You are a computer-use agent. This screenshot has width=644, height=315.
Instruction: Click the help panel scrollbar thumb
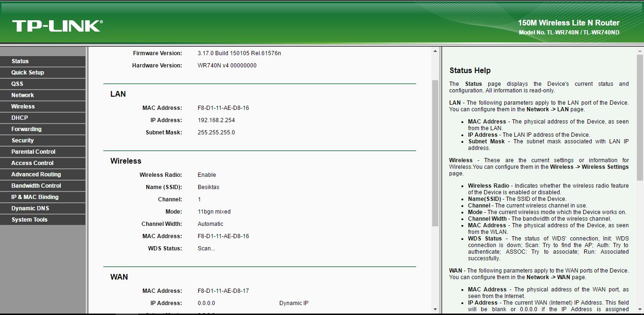point(640,117)
